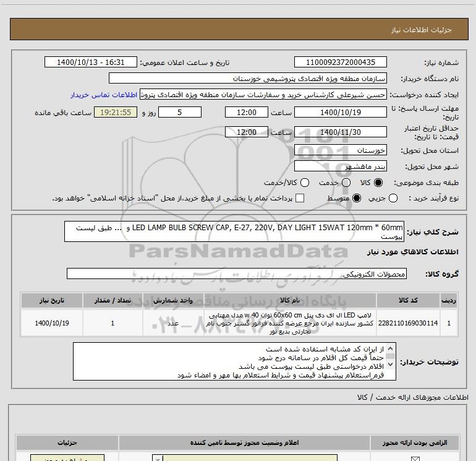This screenshot has height=461, width=476.
Task: Click the goods group field محصولات الکترونیکی
Action: (237, 274)
